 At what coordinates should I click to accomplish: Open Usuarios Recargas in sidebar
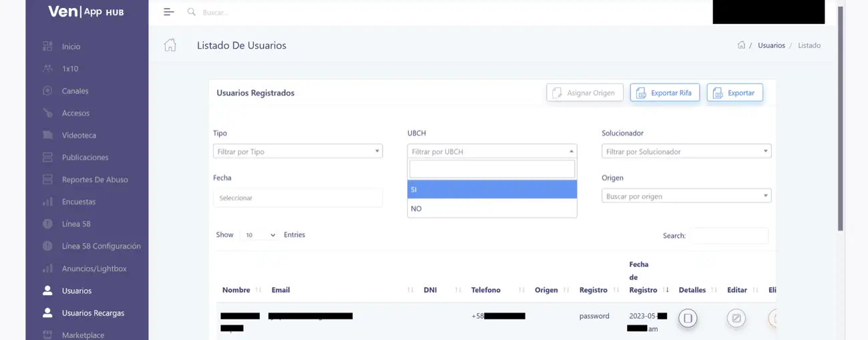click(x=93, y=313)
